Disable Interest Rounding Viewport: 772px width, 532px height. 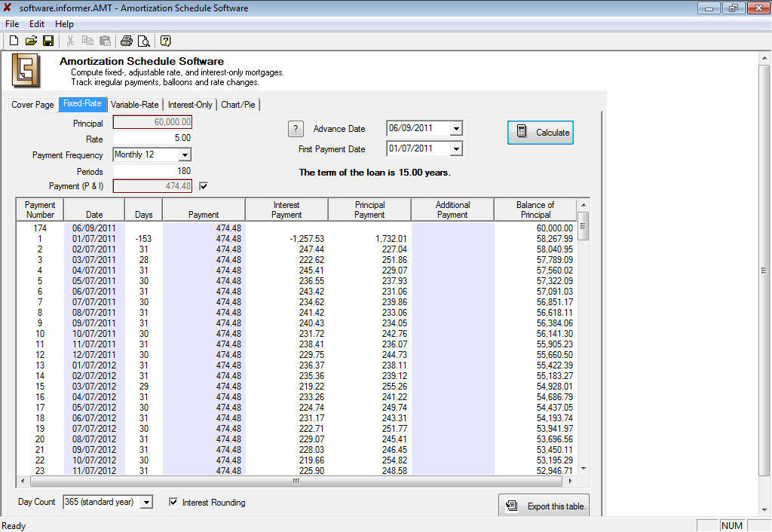(x=173, y=502)
